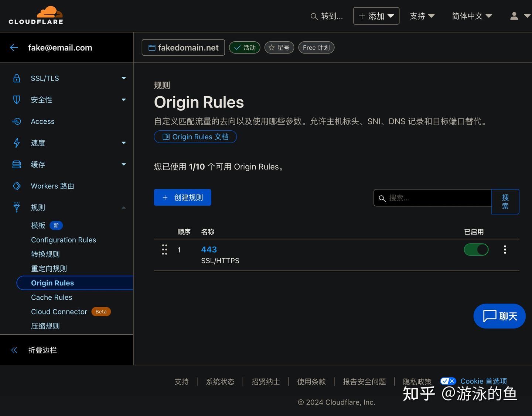Open the 缓存 cache icon section

point(17,164)
